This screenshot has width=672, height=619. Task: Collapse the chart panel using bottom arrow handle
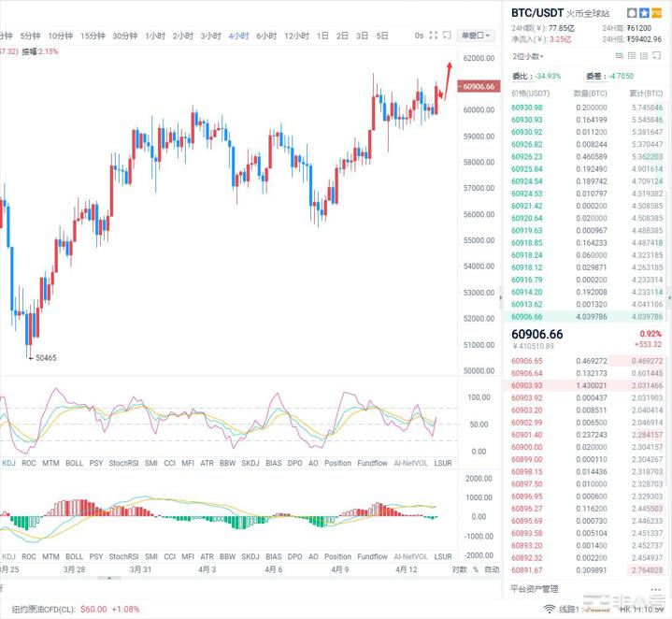click(x=109, y=578)
